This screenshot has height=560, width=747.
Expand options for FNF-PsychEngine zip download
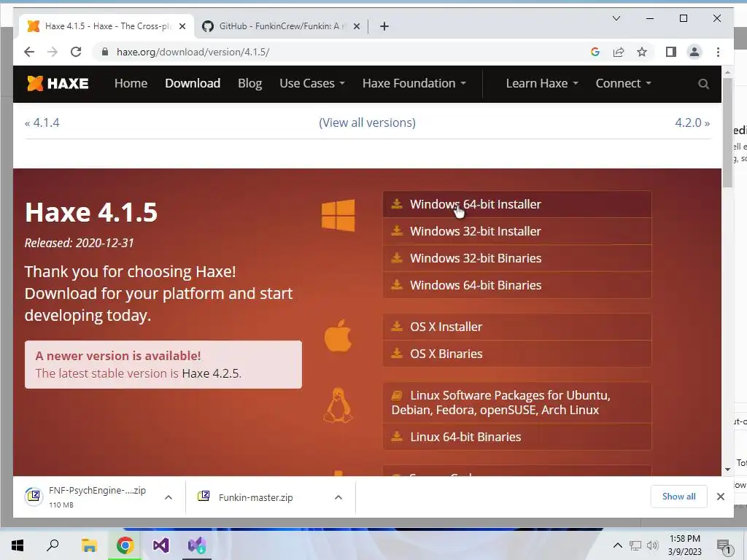click(x=169, y=497)
